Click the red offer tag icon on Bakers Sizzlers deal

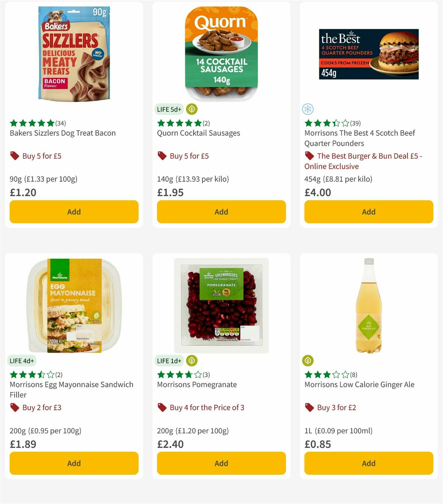(x=14, y=156)
